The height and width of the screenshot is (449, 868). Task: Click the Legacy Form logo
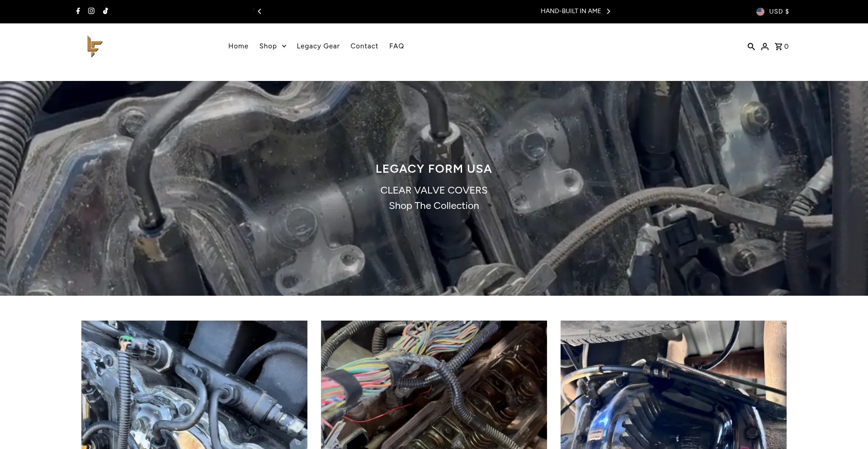95,46
